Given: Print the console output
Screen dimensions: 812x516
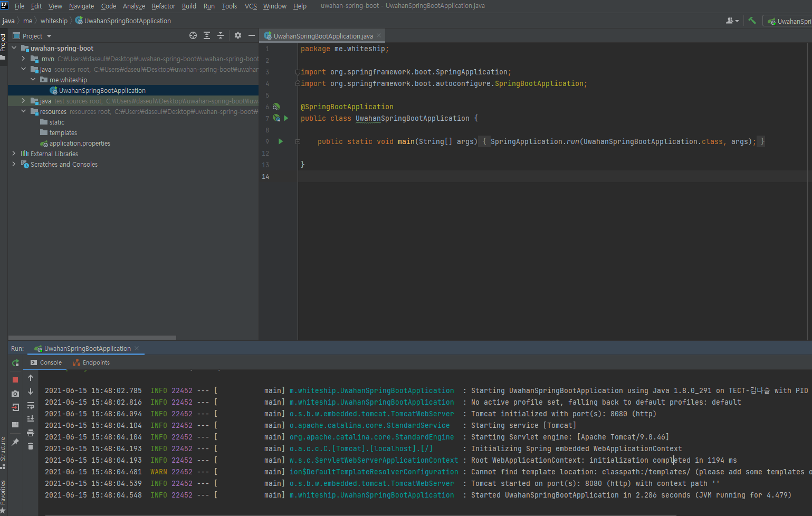Looking at the screenshot, I should 31,433.
